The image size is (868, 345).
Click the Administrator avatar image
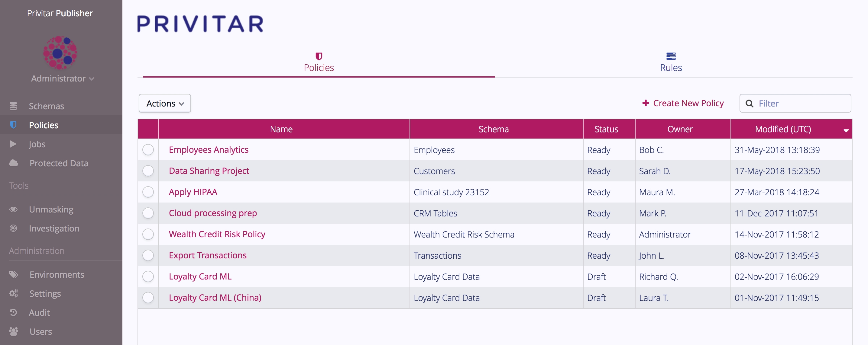60,53
